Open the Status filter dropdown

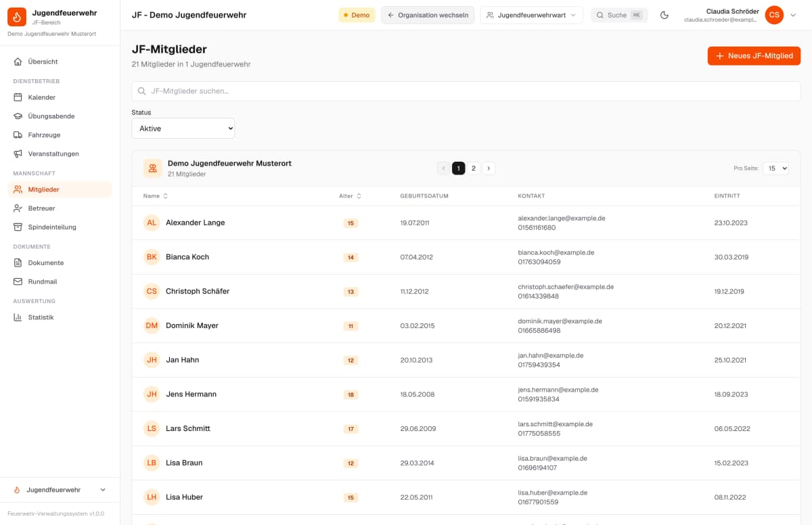[x=183, y=129]
